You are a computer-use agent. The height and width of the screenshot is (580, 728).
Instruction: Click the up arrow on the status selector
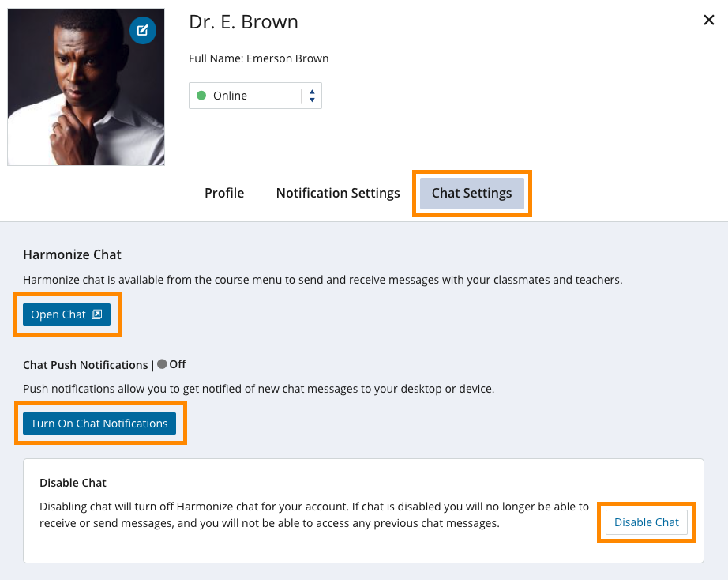312,91
